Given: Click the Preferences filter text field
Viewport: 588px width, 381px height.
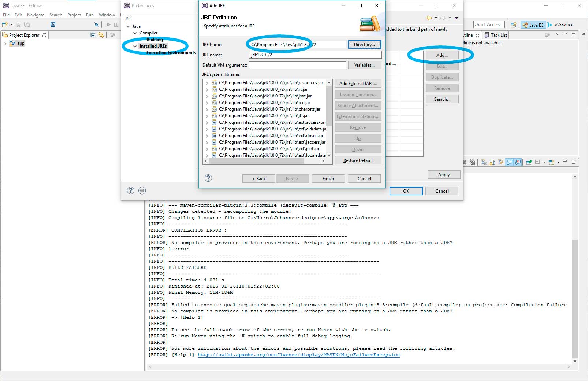Looking at the screenshot, I should [160, 18].
